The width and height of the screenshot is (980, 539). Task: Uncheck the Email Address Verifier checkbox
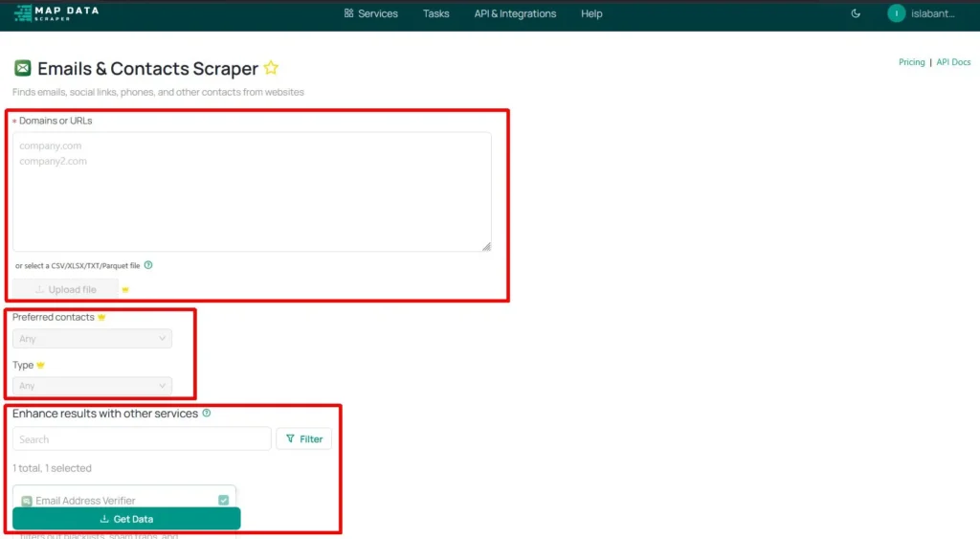[223, 501]
